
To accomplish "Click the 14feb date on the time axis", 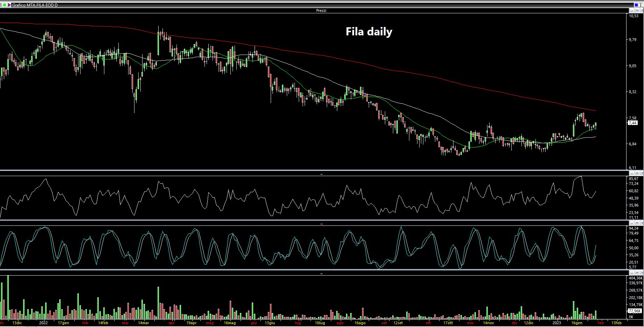I will point(103,323).
